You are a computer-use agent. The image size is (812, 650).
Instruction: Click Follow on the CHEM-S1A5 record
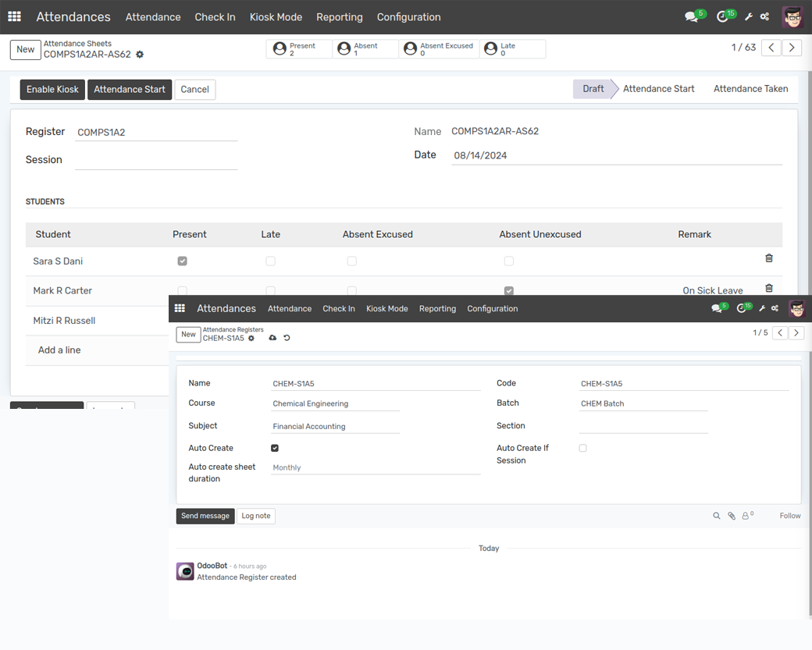pos(789,516)
